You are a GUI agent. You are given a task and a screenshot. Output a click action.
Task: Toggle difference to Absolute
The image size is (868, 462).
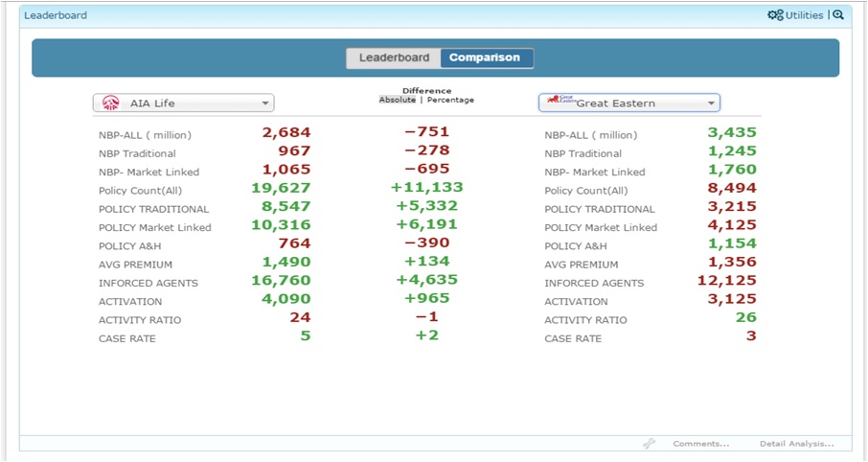tap(398, 100)
